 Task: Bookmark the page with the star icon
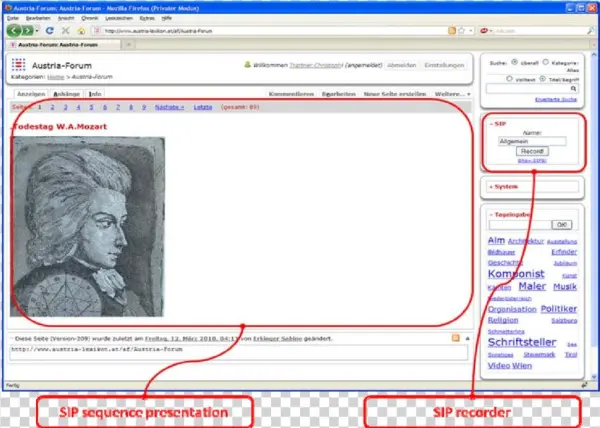461,31
